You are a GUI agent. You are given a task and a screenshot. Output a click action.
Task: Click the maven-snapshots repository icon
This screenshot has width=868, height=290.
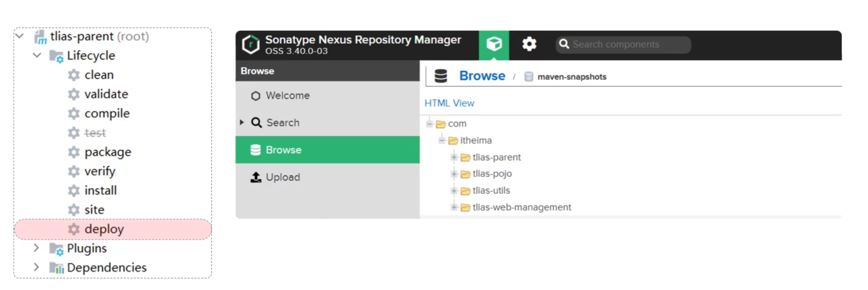coord(529,77)
